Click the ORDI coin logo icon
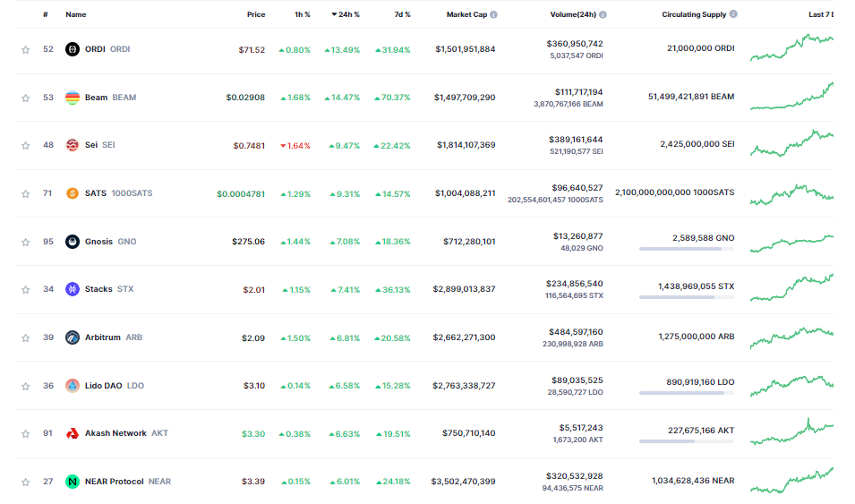Viewport: 855px width, 504px height. point(73,49)
